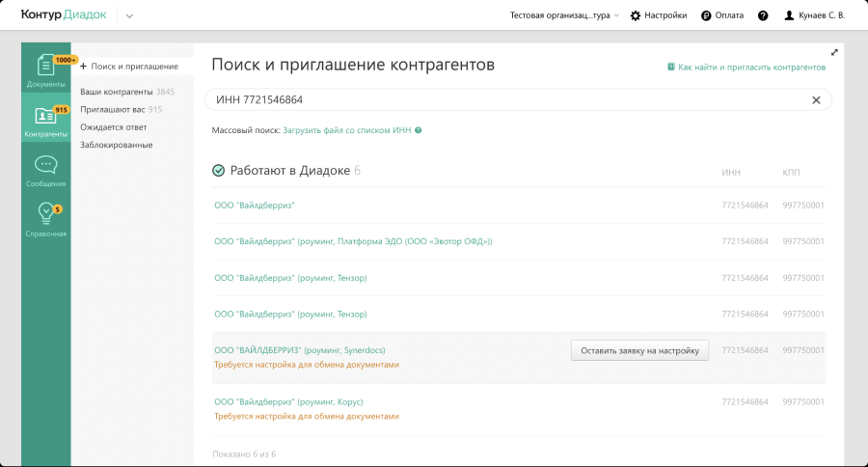Click the plus icon before Поиск и приглашение
The width and height of the screenshot is (868, 467).
(84, 67)
